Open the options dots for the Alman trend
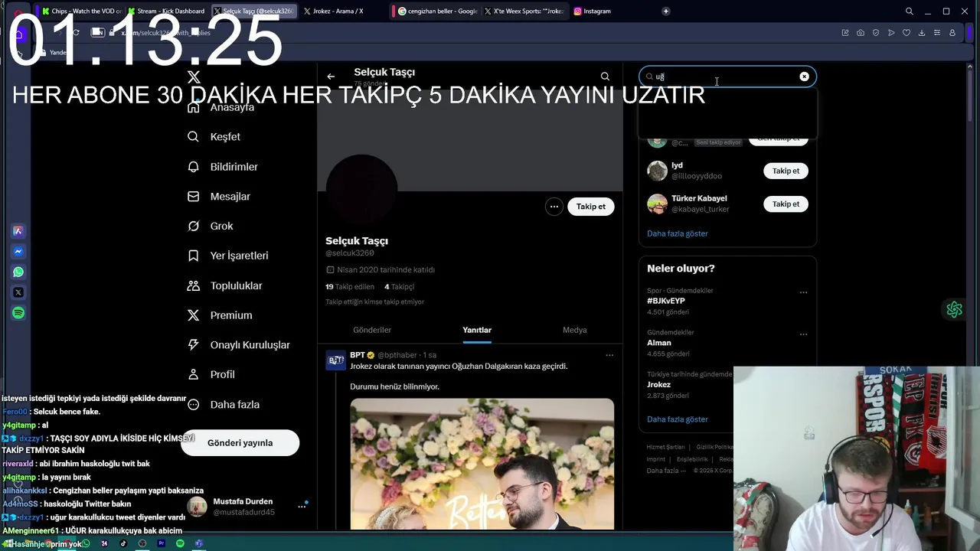Screen dimensions: 980x551 coord(803,334)
